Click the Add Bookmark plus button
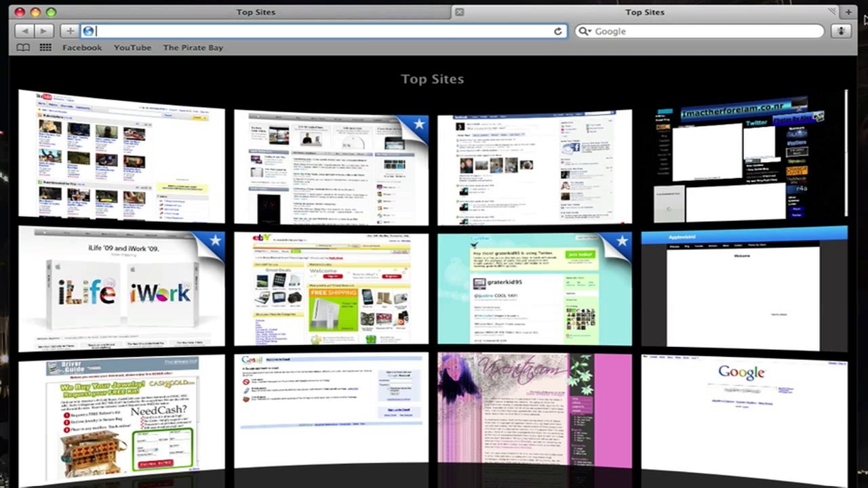This screenshot has width=868, height=488. [x=69, y=31]
